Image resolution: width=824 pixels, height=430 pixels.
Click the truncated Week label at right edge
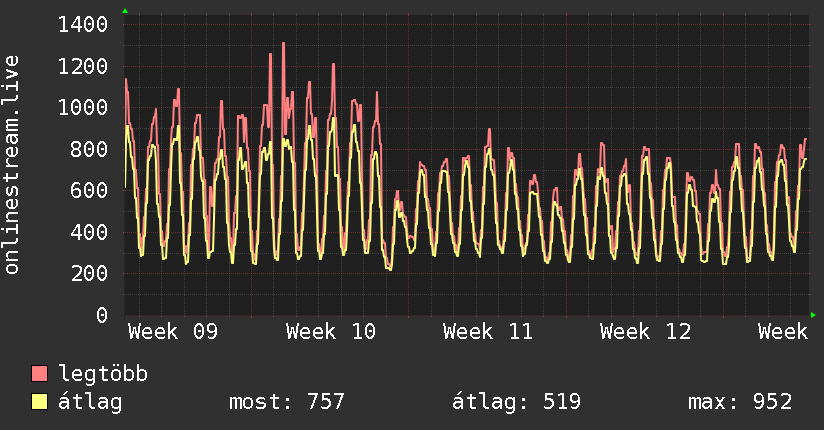pyautogui.click(x=783, y=332)
